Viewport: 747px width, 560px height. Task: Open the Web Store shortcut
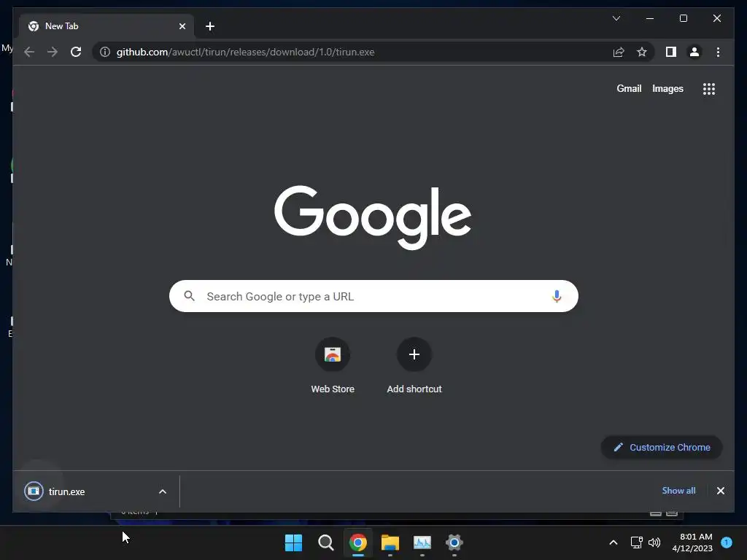point(333,366)
